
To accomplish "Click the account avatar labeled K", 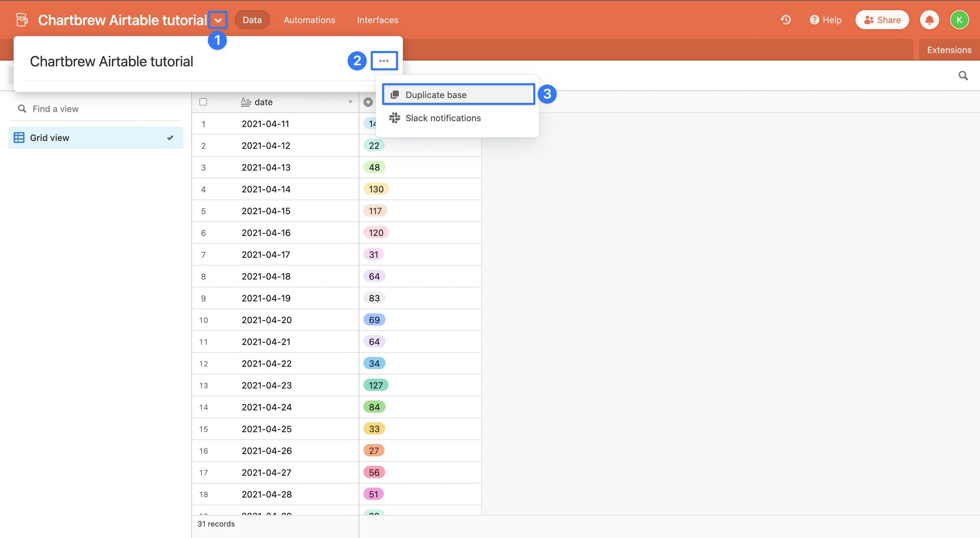I will click(959, 20).
